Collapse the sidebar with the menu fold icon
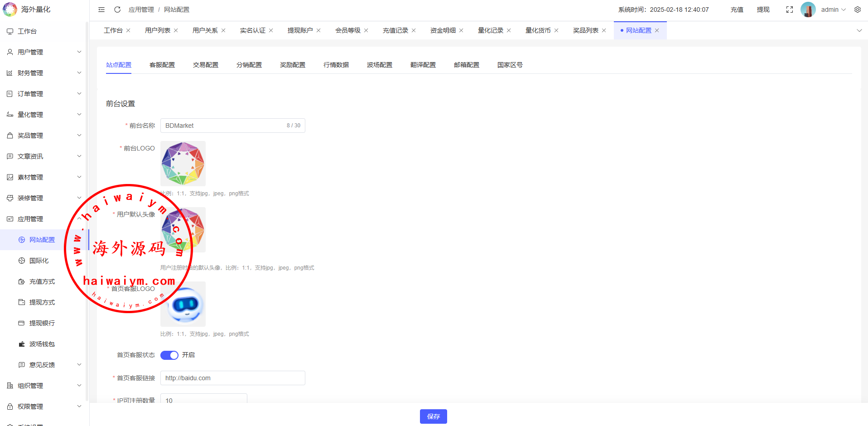The width and height of the screenshot is (868, 426). click(101, 10)
